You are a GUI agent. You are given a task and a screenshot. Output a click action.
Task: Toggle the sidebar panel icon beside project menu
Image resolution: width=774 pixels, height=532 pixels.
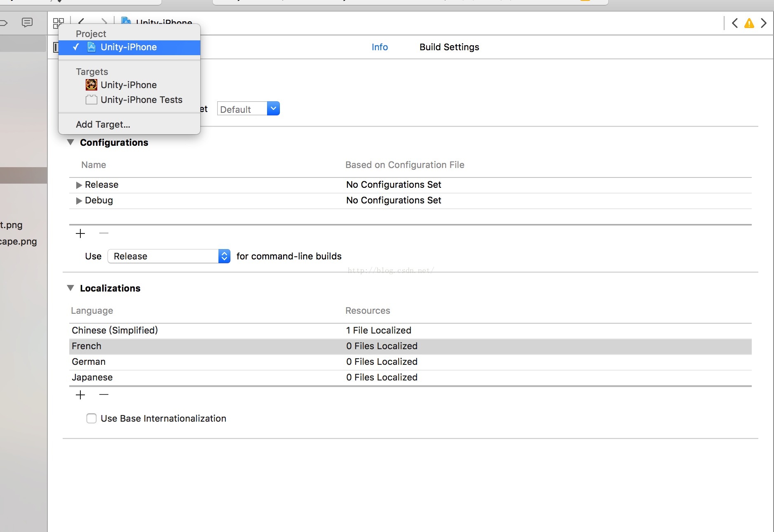tap(56, 47)
